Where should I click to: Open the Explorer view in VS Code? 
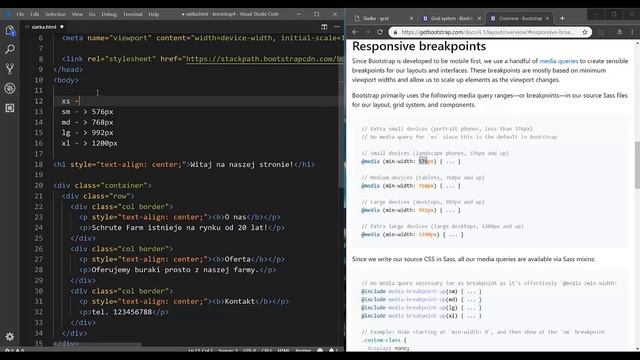pyautogui.click(x=10, y=31)
